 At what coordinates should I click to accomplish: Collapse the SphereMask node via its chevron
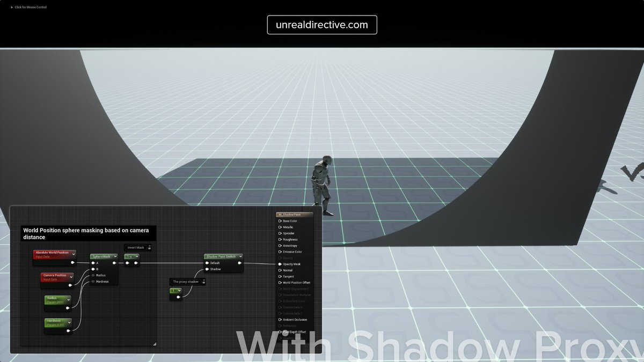115,256
